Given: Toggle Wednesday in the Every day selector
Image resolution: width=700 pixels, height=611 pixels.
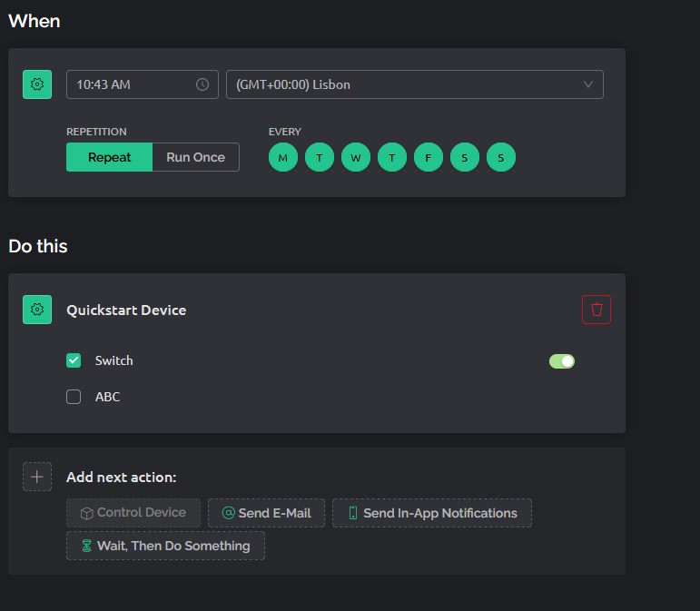Looking at the screenshot, I should tap(356, 157).
